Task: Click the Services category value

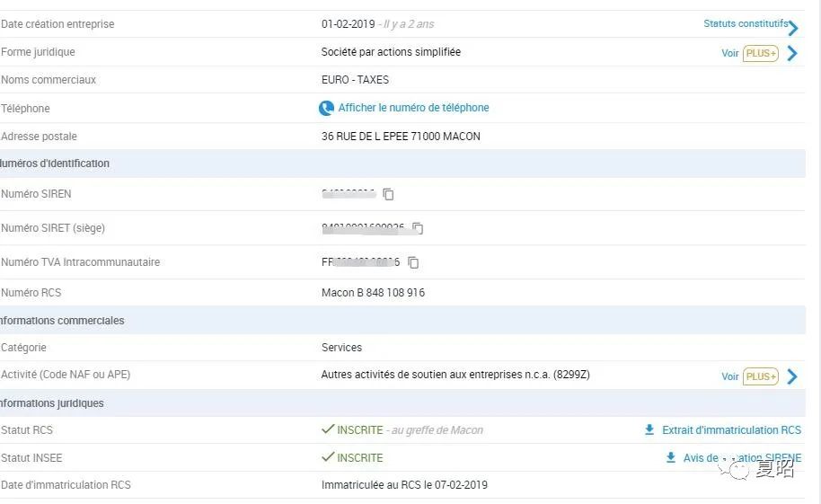Action: coord(341,348)
